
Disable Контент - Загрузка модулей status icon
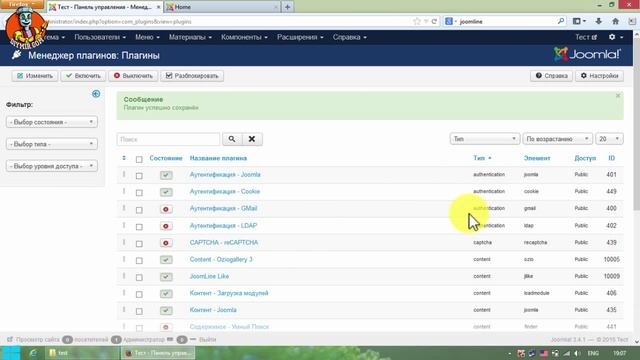coord(166,293)
